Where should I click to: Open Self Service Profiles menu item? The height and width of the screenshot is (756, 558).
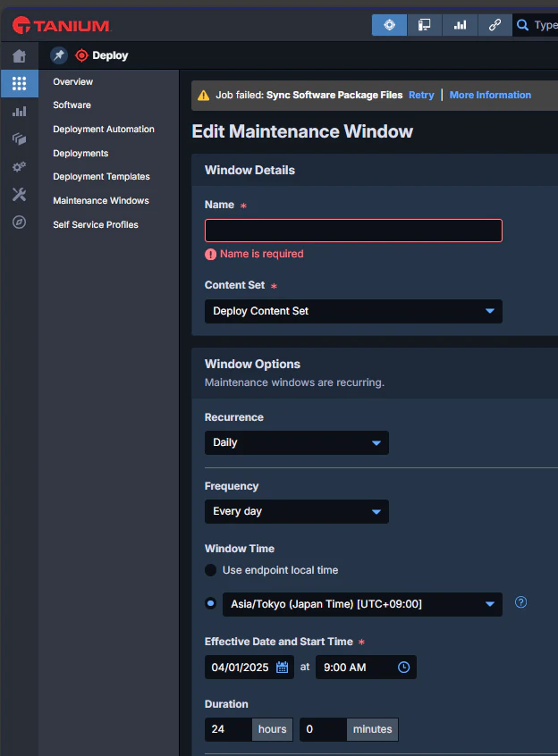point(96,224)
